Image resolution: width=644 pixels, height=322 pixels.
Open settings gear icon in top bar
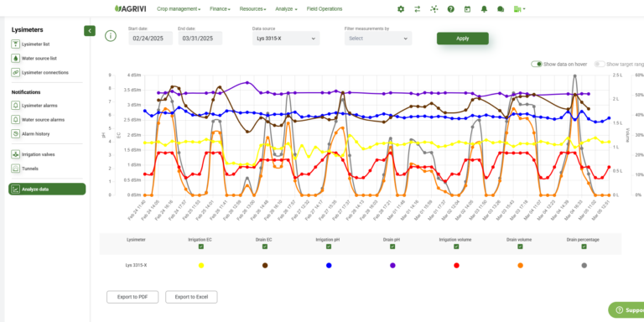[401, 9]
